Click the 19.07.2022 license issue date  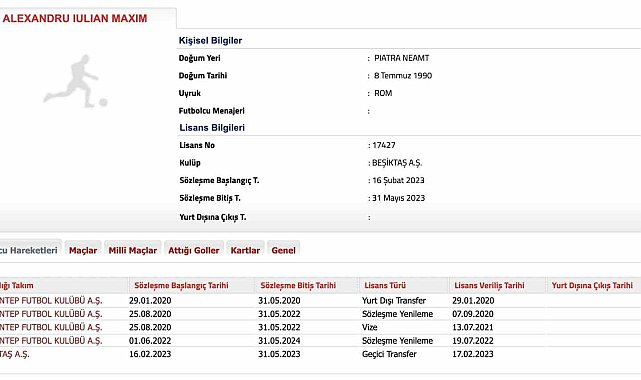click(473, 341)
